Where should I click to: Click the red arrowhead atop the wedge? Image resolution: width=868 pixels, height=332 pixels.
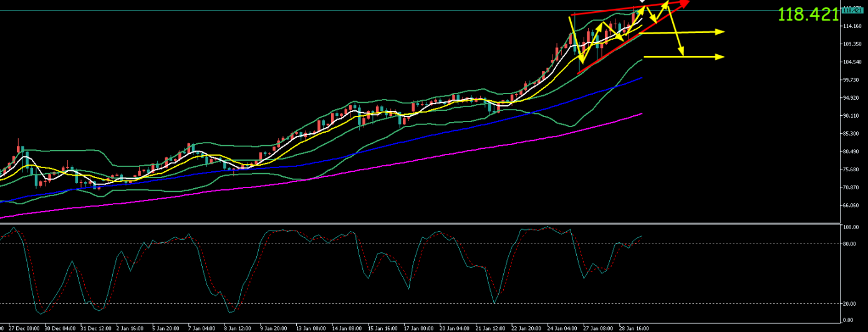pyautogui.click(x=685, y=4)
